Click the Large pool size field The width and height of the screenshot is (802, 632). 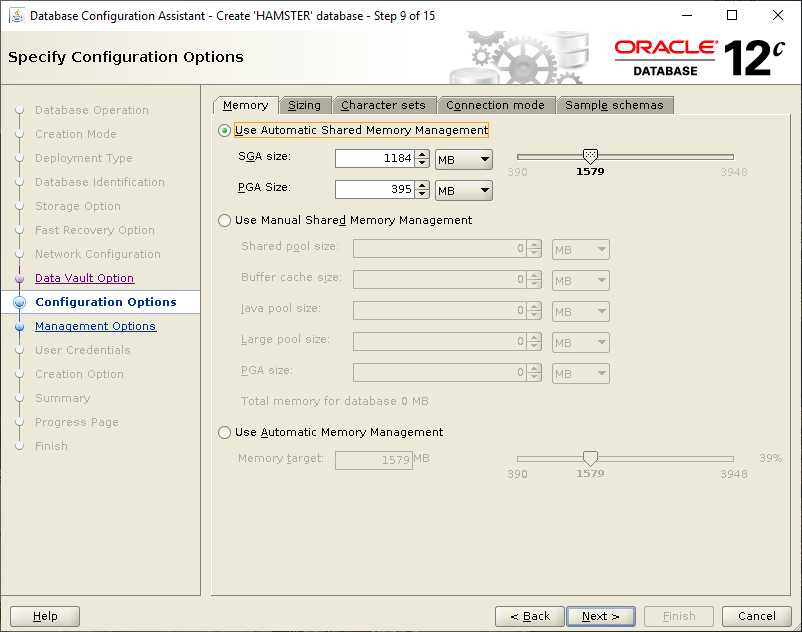[440, 342]
